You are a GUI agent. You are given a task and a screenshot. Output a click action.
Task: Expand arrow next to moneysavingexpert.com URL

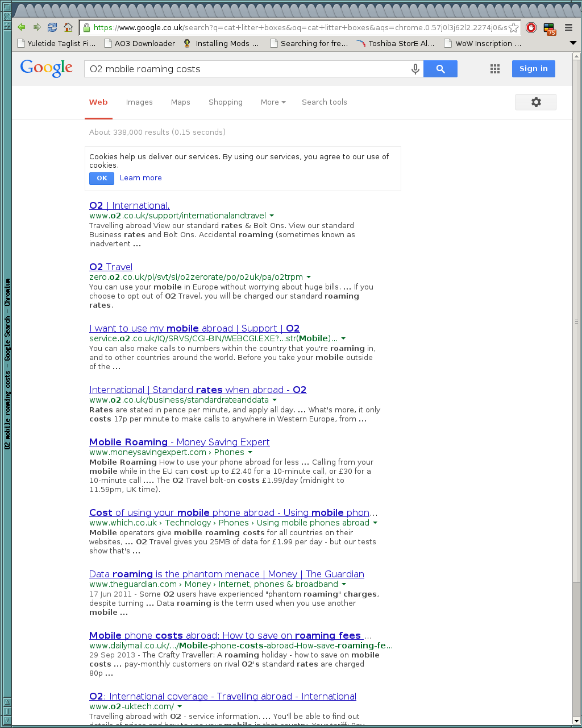coord(250,452)
